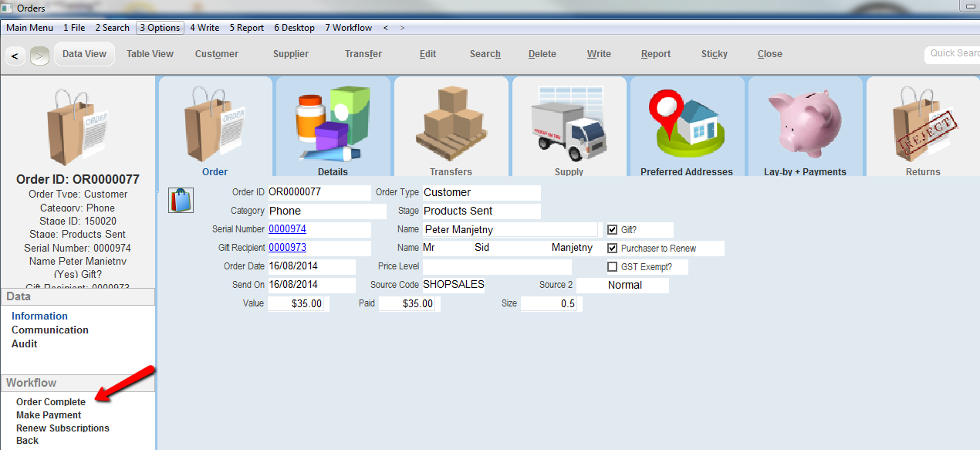Expand the Supplier toolbar menu

point(291,54)
